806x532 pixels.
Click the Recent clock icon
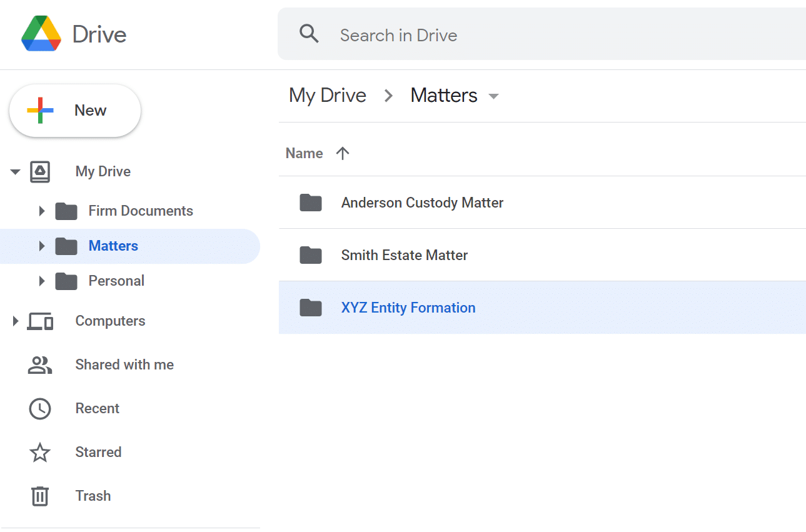pyautogui.click(x=40, y=409)
